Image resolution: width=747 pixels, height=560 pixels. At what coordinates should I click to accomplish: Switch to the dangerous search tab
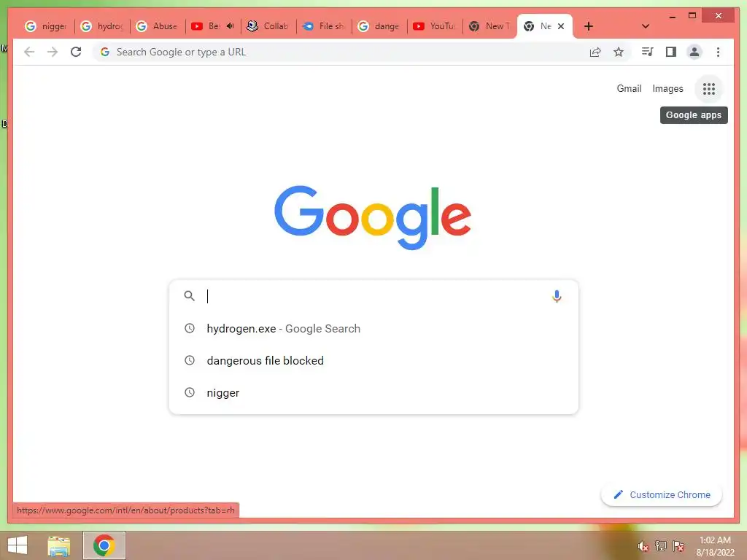coord(379,26)
